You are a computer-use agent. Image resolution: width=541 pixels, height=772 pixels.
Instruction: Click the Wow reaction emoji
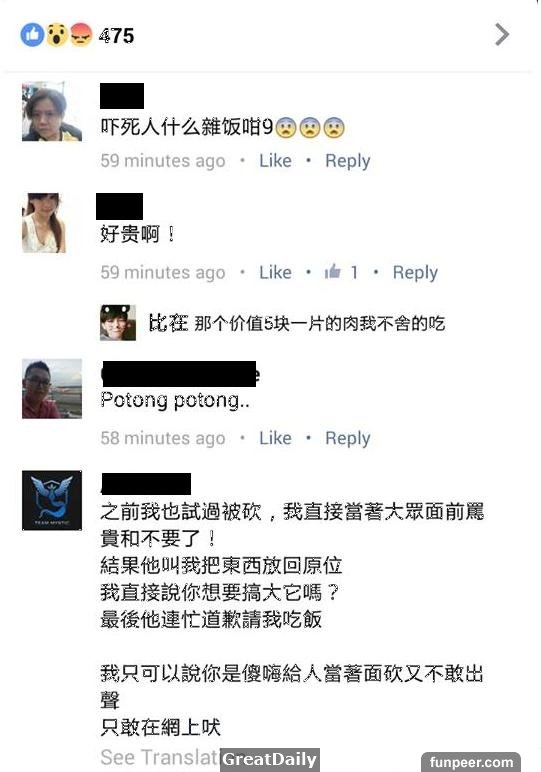click(57, 35)
